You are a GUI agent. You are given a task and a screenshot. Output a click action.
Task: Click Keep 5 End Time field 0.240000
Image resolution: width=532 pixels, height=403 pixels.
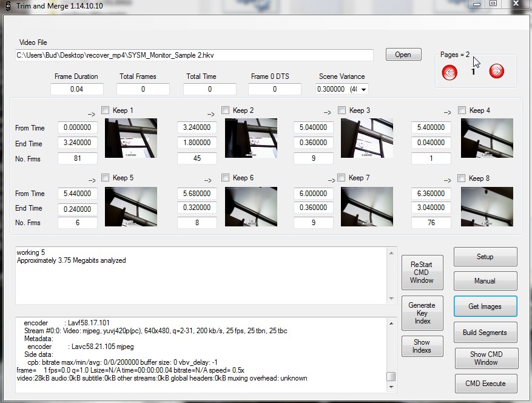[78, 209]
